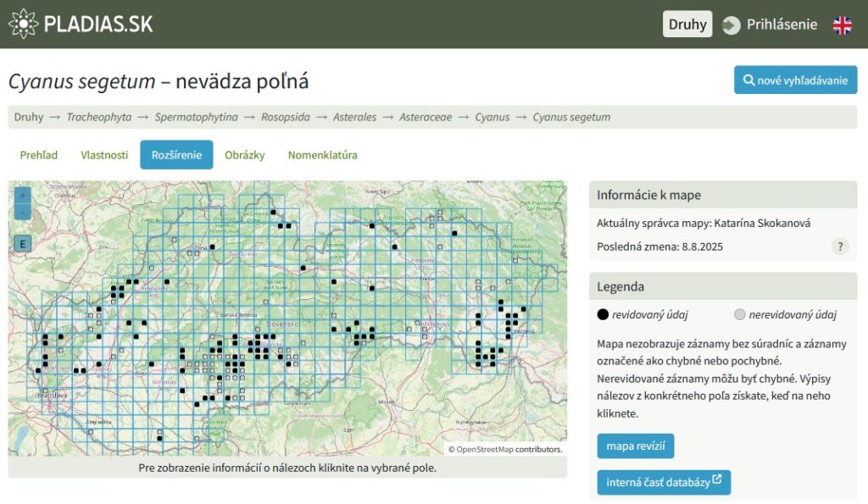Viewport: 868px width, 504px height.
Task: Click the E button on the map
Action: tap(23, 244)
